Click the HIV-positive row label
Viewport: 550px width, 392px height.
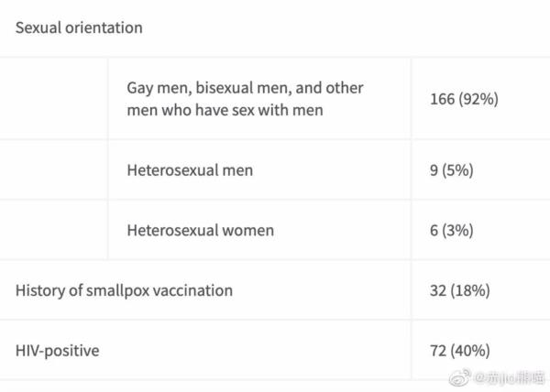coord(57,350)
